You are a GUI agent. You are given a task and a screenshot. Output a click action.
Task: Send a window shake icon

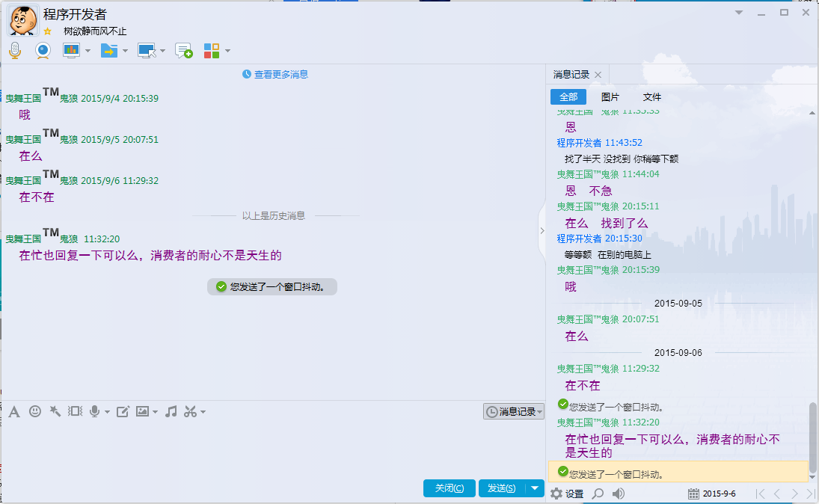[x=76, y=411]
